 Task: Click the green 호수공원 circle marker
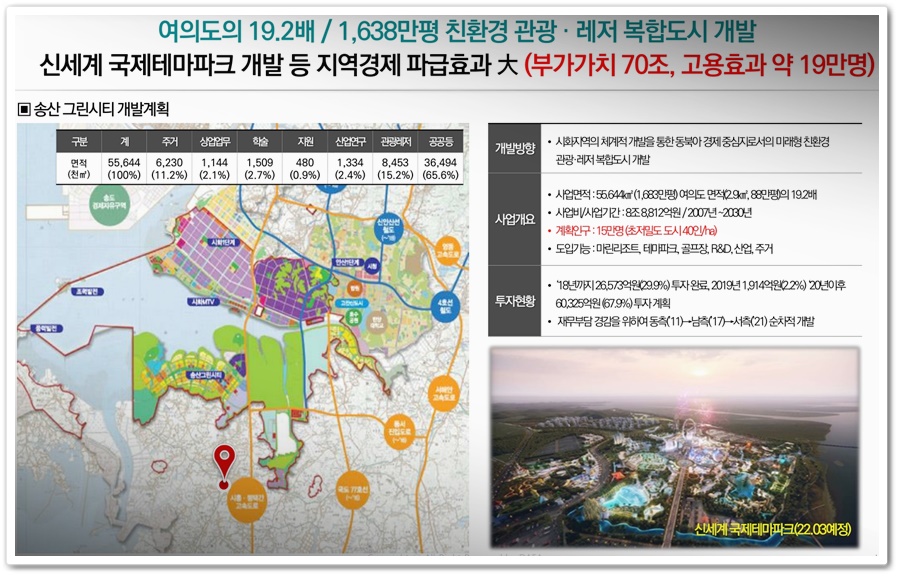coord(354,317)
